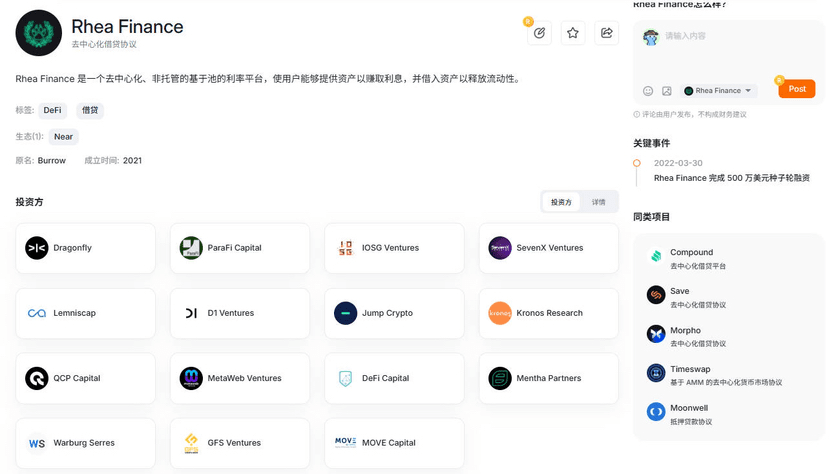Click the IOSG Ventures logo icon
This screenshot has height=474, width=829.
tap(345, 248)
